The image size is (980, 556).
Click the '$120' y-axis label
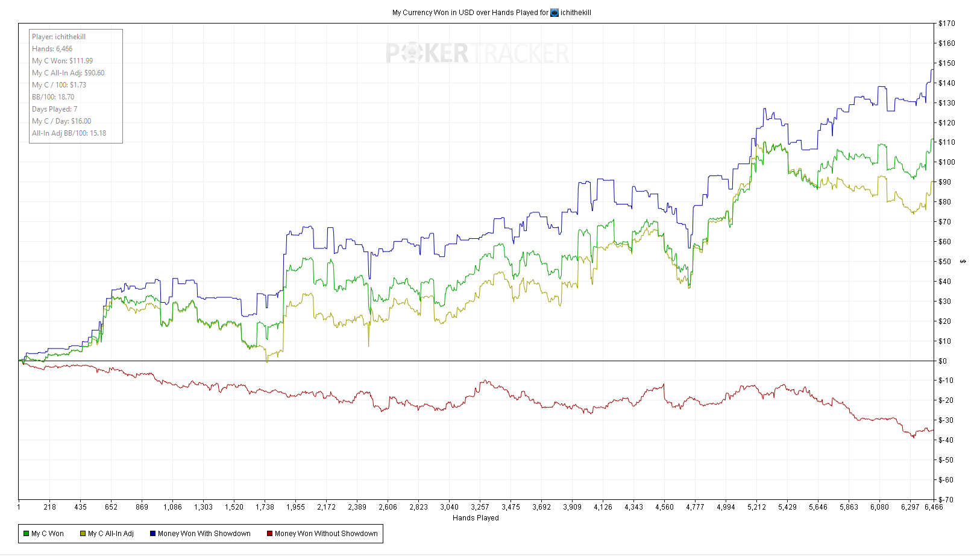[947, 123]
